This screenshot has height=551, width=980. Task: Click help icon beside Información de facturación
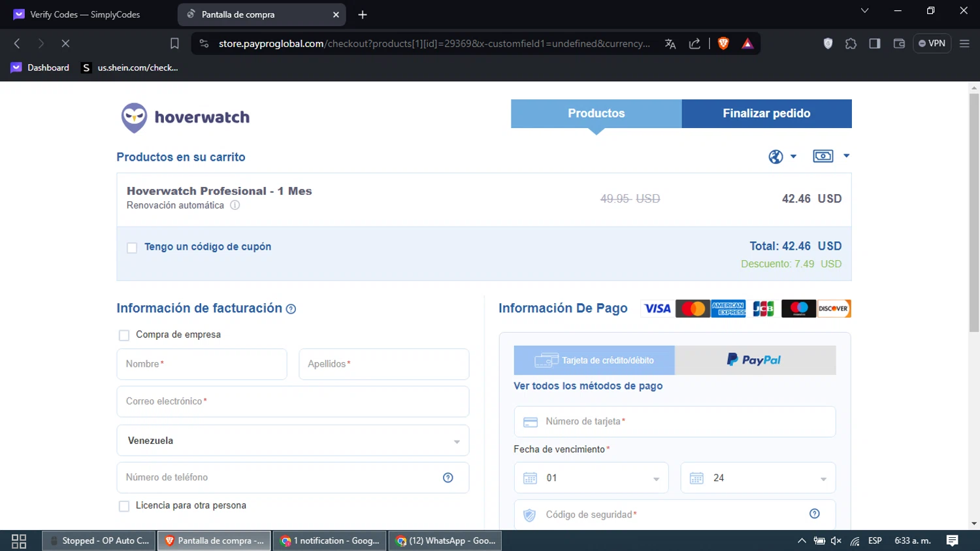click(x=291, y=309)
